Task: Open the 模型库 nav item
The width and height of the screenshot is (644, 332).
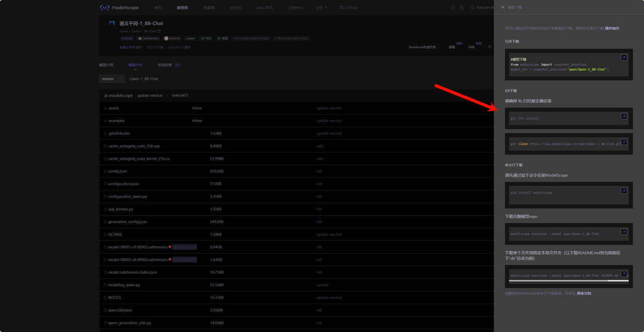Action: [182, 8]
